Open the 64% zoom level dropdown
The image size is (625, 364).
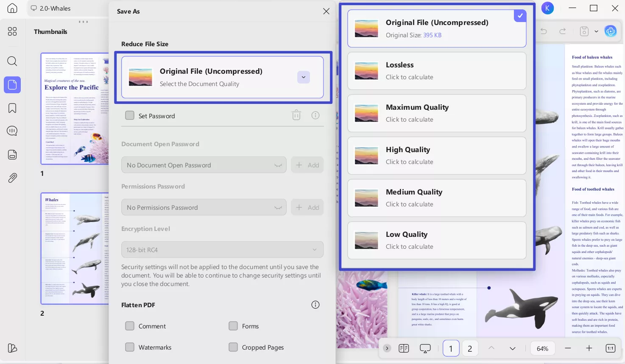543,348
